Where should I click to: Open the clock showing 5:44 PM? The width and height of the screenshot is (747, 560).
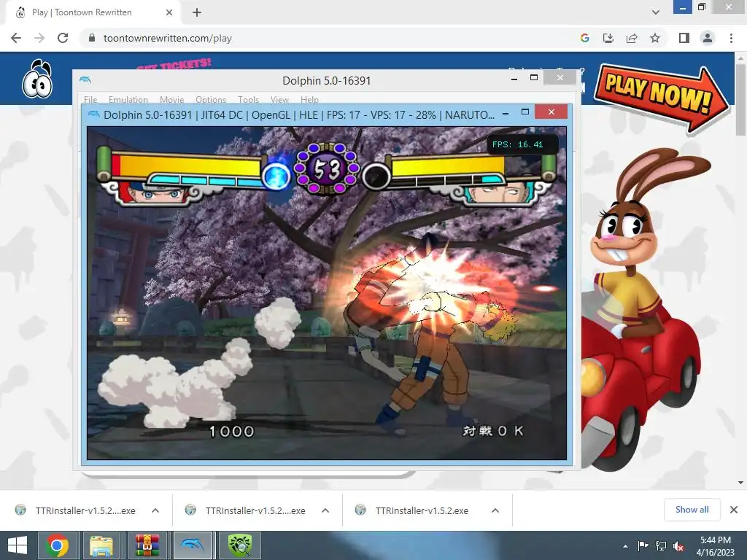[715, 546]
